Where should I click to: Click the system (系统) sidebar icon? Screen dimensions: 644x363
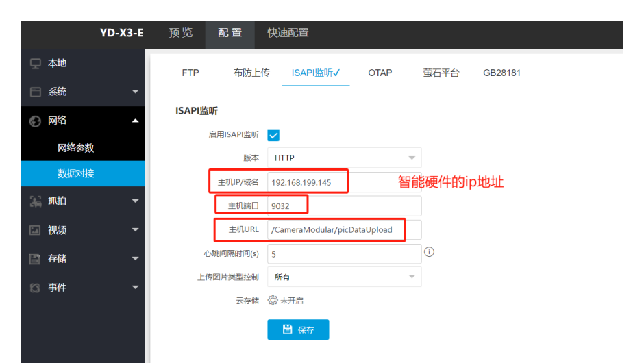point(36,92)
